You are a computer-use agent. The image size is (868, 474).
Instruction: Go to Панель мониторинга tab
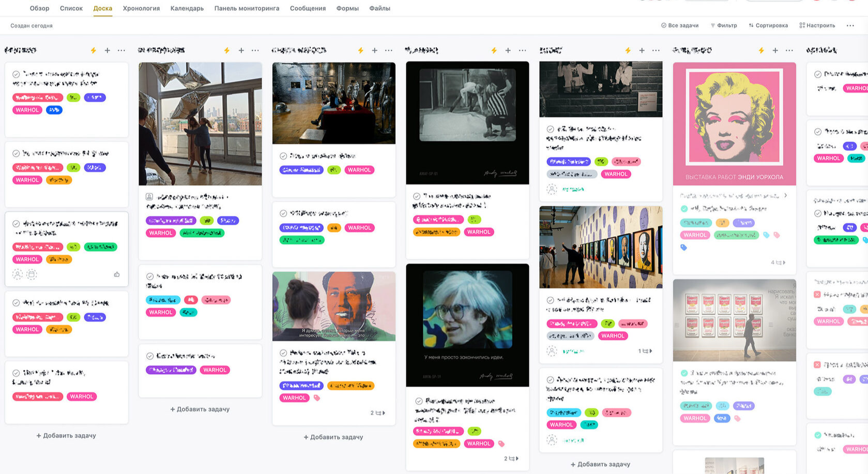pos(247,8)
